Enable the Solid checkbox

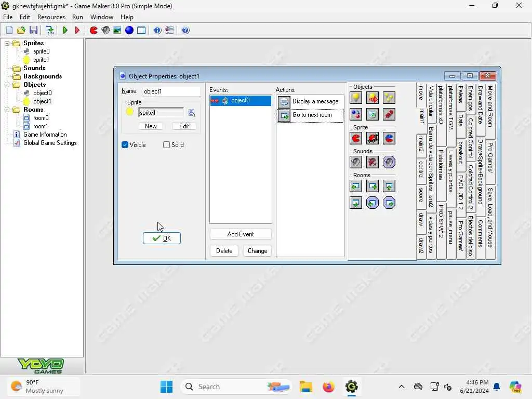[166, 145]
